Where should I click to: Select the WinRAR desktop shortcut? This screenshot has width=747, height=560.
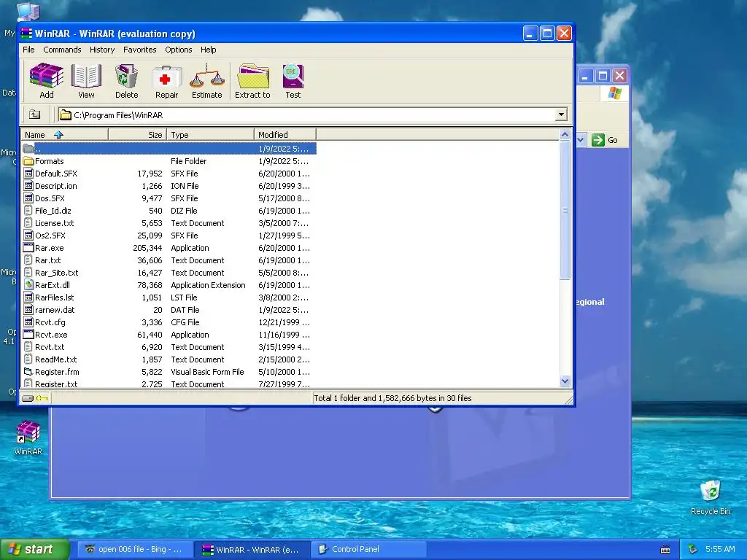click(28, 437)
